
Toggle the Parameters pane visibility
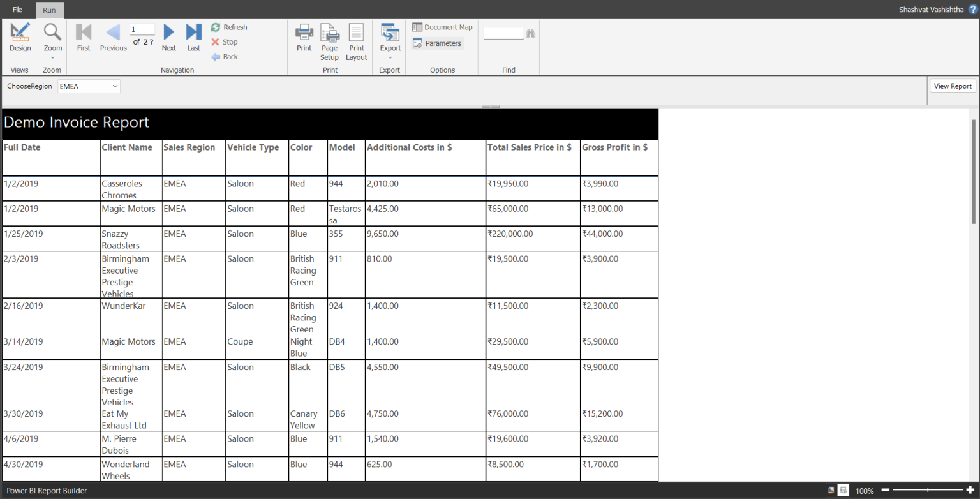tap(438, 43)
